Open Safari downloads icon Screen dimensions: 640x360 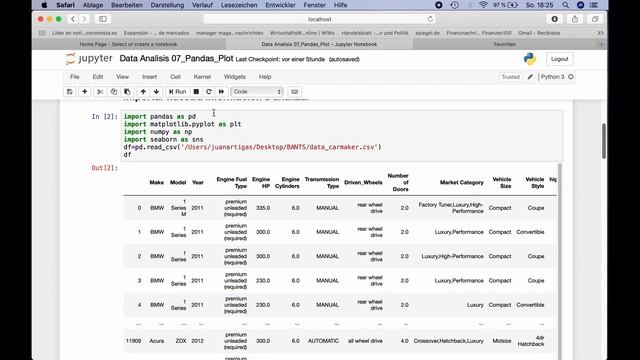pyautogui.click(x=555, y=19)
